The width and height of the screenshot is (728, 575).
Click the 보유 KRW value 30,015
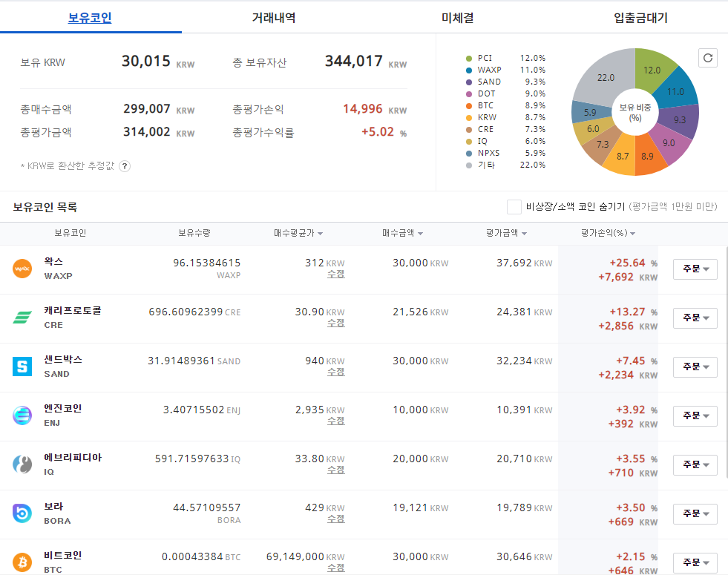click(x=146, y=61)
